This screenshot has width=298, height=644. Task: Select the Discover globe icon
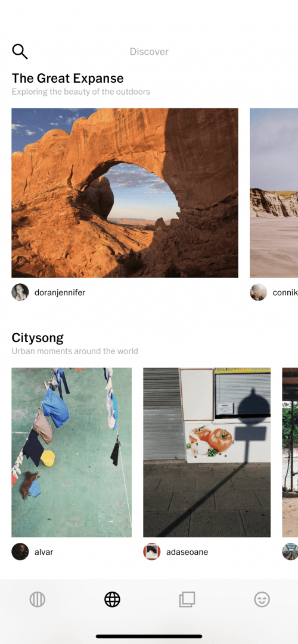(112, 599)
